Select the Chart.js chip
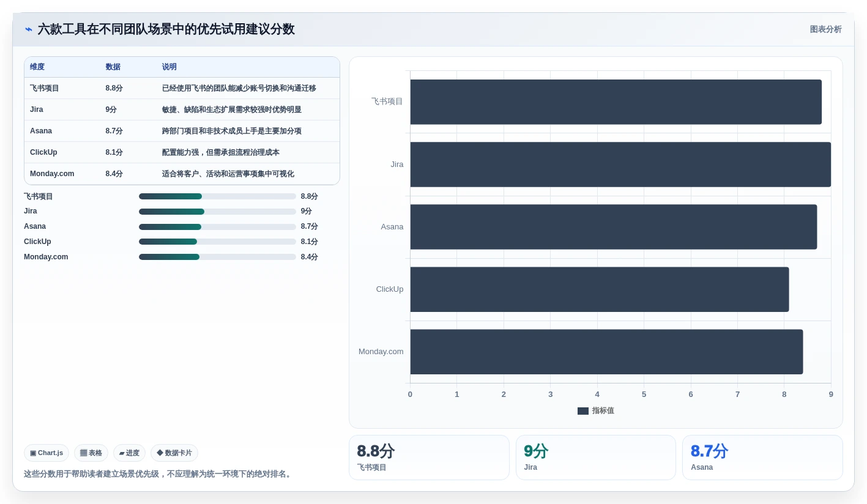The height and width of the screenshot is (504, 867). [47, 453]
